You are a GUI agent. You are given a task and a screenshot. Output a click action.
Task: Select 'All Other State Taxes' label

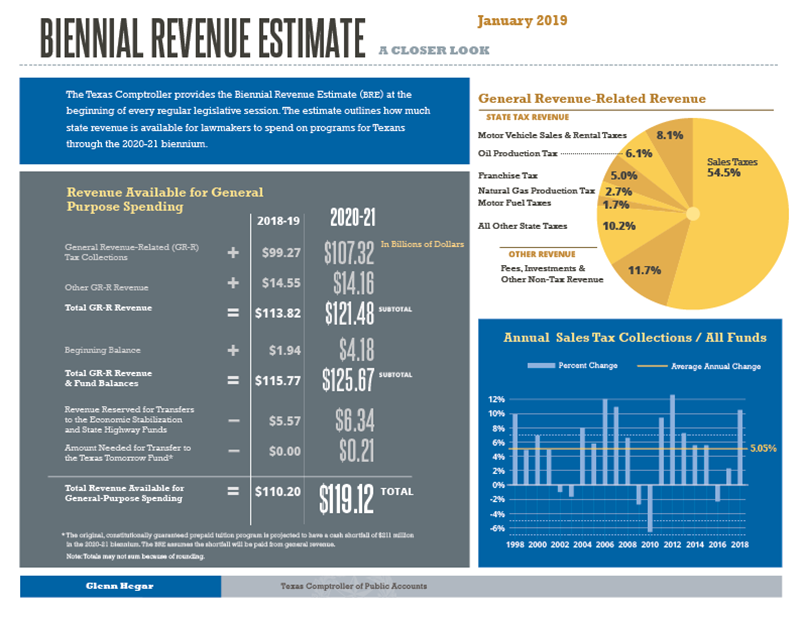[x=522, y=226]
